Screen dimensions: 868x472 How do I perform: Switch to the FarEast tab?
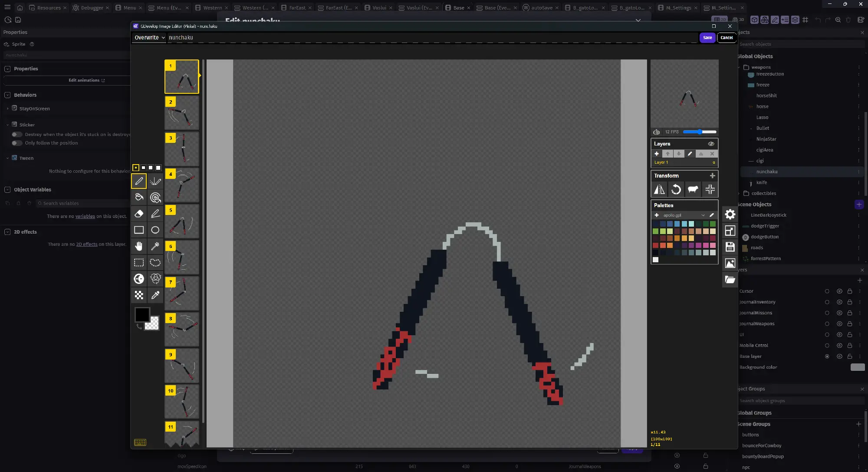[296, 8]
